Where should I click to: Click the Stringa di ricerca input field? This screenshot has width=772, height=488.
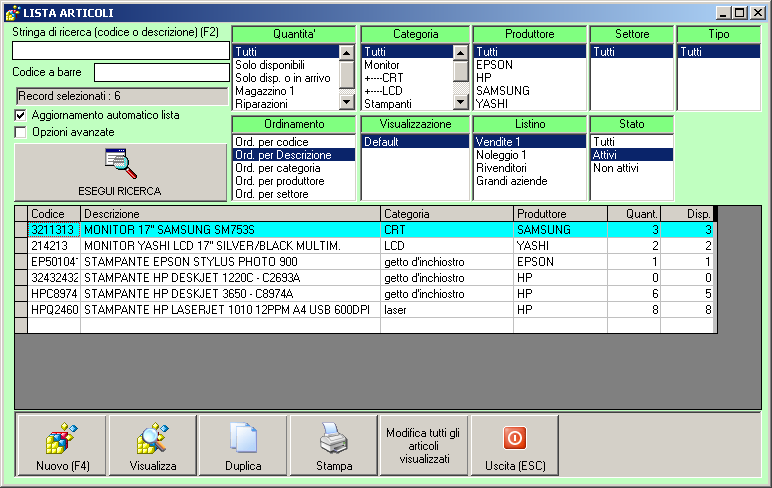[x=120, y=50]
